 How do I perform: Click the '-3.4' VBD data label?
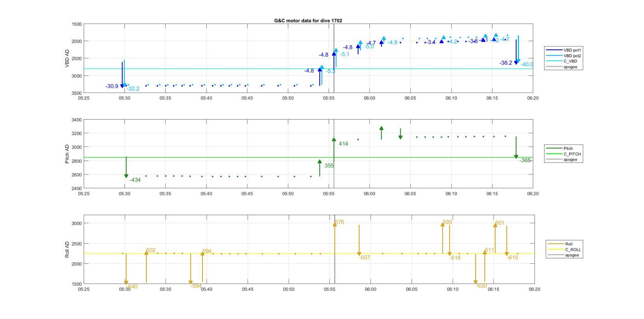click(x=431, y=42)
